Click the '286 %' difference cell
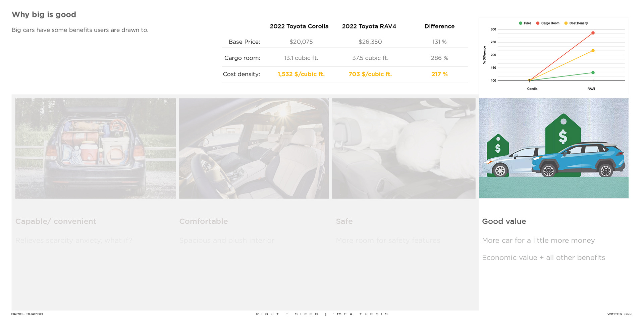Viewport: 644px width, 322px height. (439, 58)
